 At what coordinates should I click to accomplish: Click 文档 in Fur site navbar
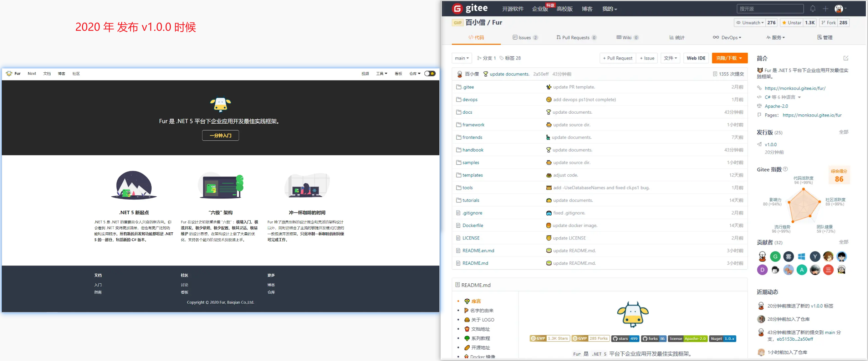point(47,74)
